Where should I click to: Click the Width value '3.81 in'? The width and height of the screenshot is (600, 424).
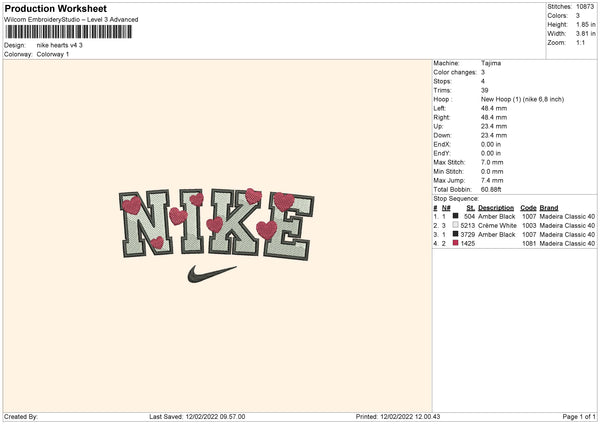pos(586,34)
